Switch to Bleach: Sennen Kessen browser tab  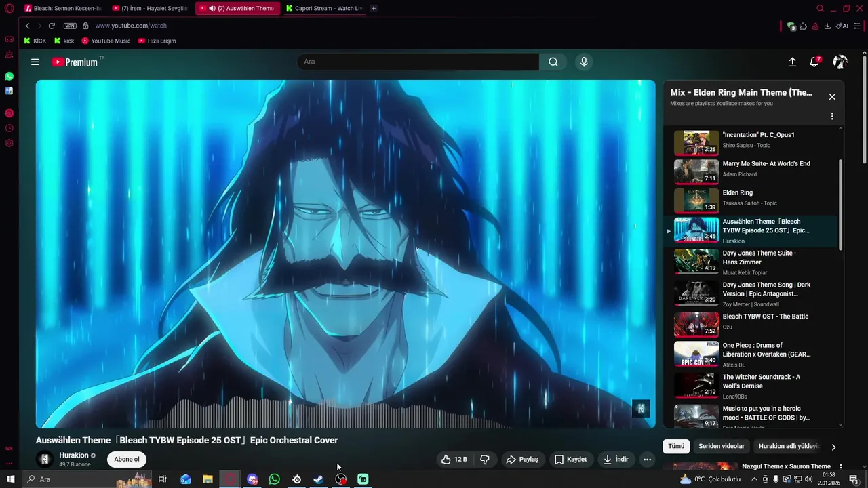pos(63,8)
